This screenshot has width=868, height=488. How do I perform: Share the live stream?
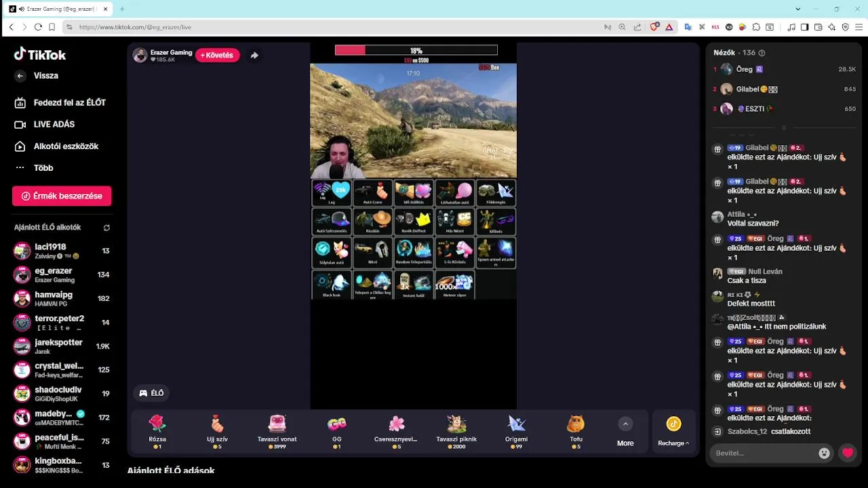(254, 56)
